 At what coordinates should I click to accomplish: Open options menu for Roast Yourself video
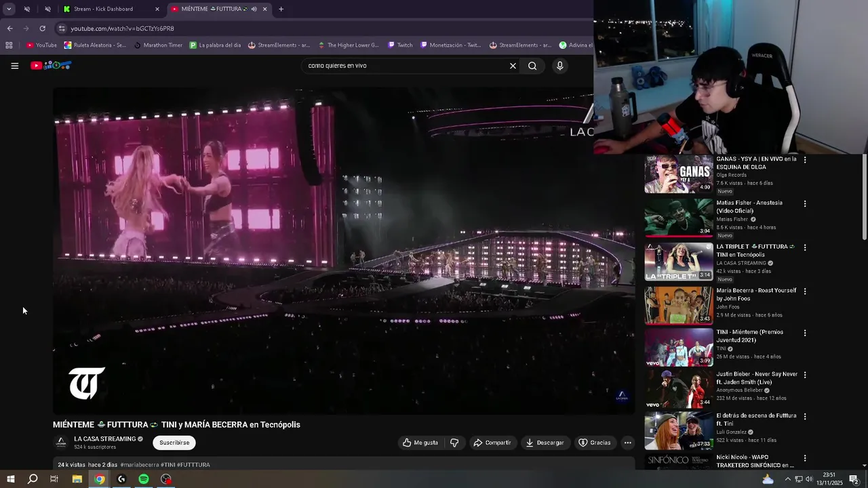805,291
